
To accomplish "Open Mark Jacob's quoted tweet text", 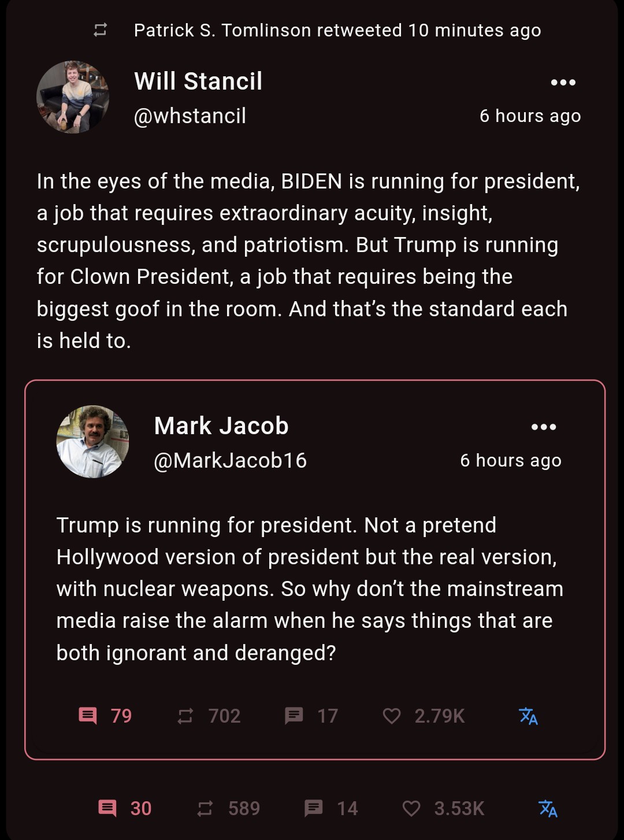I will [x=310, y=589].
